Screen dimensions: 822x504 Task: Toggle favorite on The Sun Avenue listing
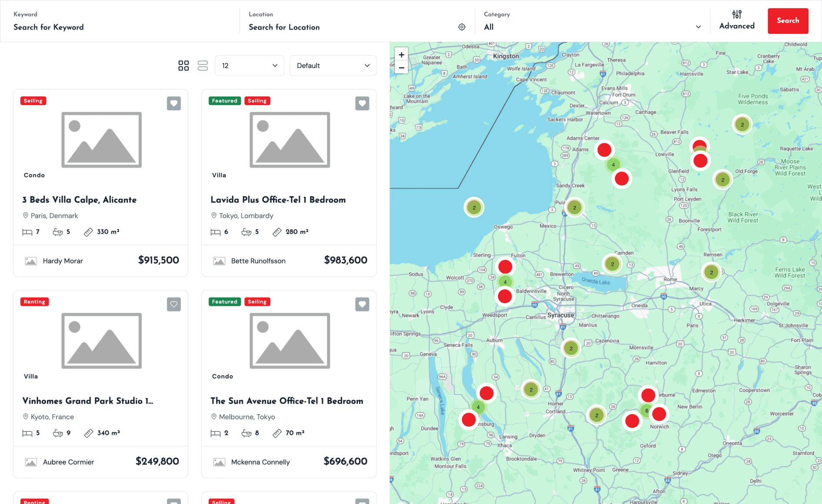point(362,304)
